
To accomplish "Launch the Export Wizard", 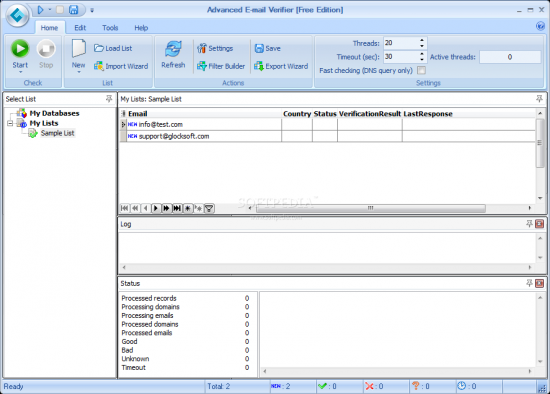I will point(281,66).
